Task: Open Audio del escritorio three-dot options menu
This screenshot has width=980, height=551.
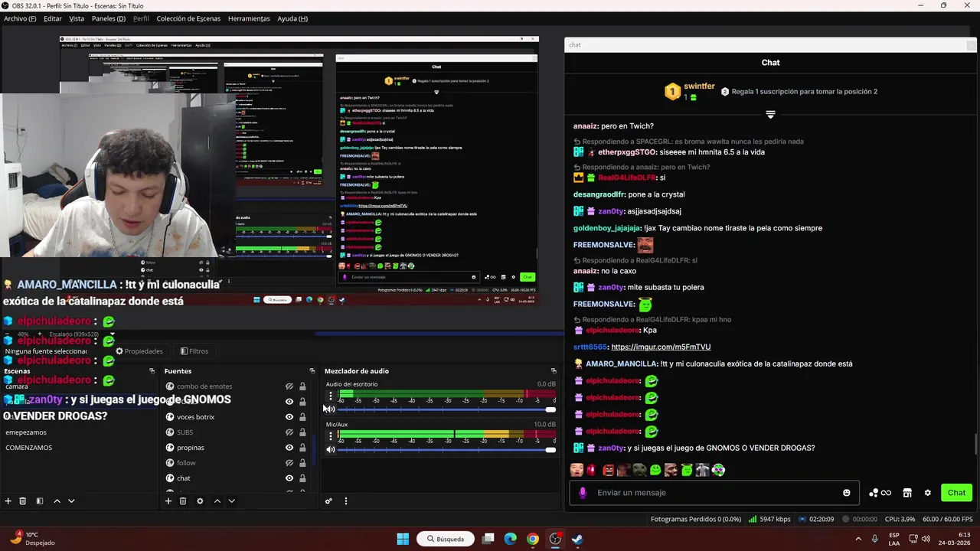Action: (x=331, y=396)
